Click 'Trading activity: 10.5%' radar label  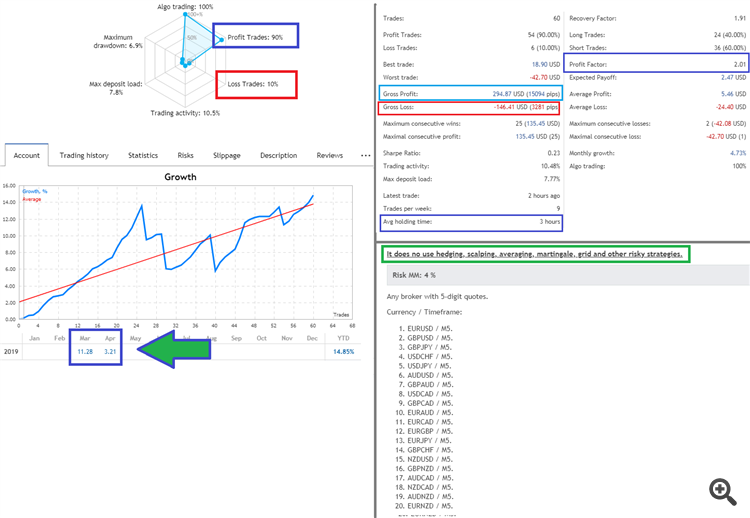point(185,113)
